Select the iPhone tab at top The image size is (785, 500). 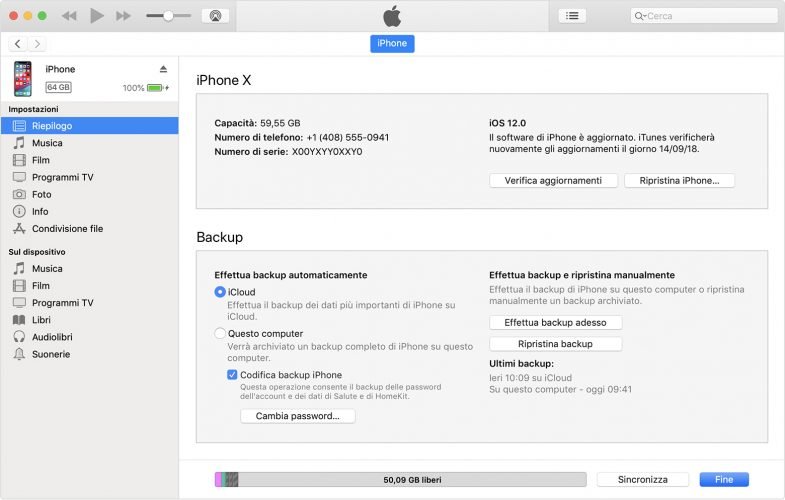[x=392, y=43]
